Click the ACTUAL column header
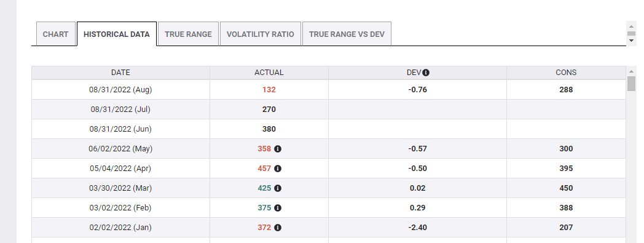Screen dimensions: 644x243 [269, 73]
